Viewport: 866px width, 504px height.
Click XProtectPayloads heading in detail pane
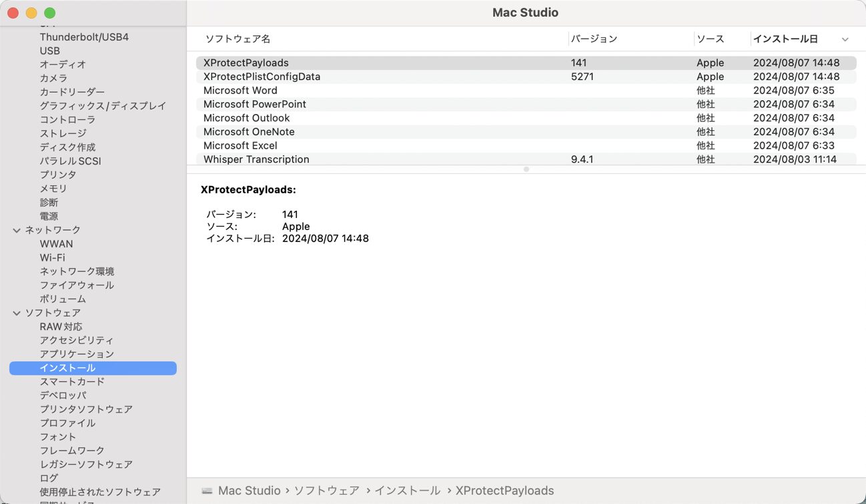[x=248, y=190]
